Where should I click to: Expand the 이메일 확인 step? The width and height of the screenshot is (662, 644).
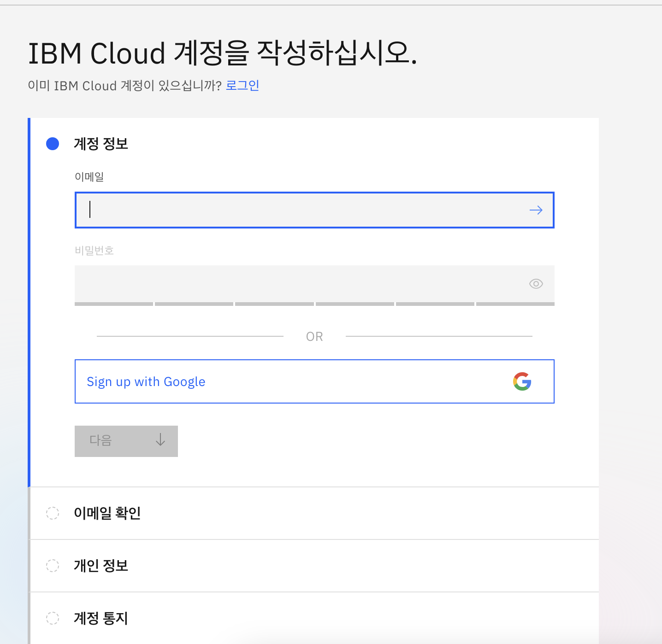click(x=314, y=513)
